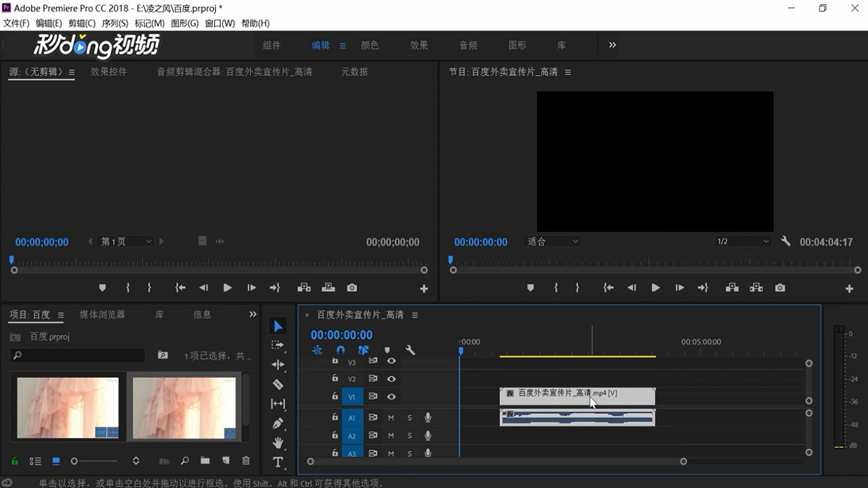Open the program monitor panel menu
This screenshot has width=868, height=488.
click(x=568, y=72)
